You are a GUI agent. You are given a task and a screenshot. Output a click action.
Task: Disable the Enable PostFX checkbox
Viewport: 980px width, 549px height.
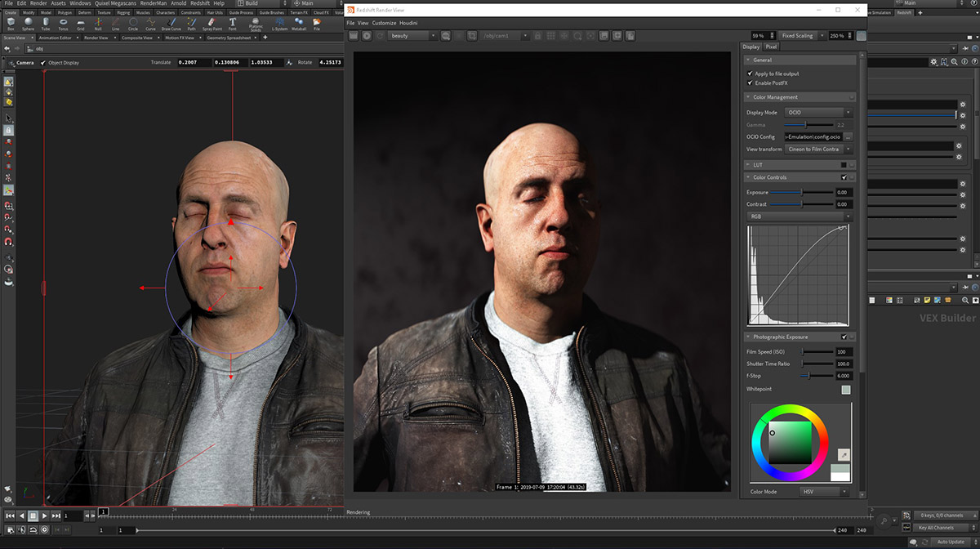(x=750, y=83)
